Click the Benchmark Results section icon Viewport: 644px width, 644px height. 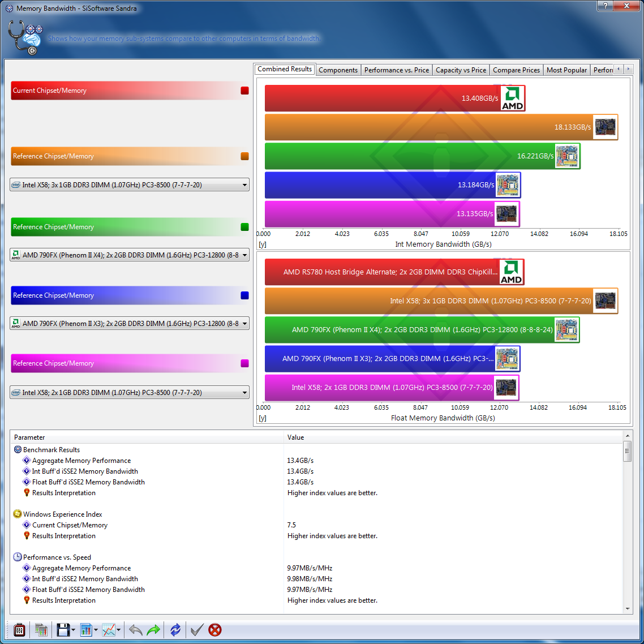tap(18, 449)
